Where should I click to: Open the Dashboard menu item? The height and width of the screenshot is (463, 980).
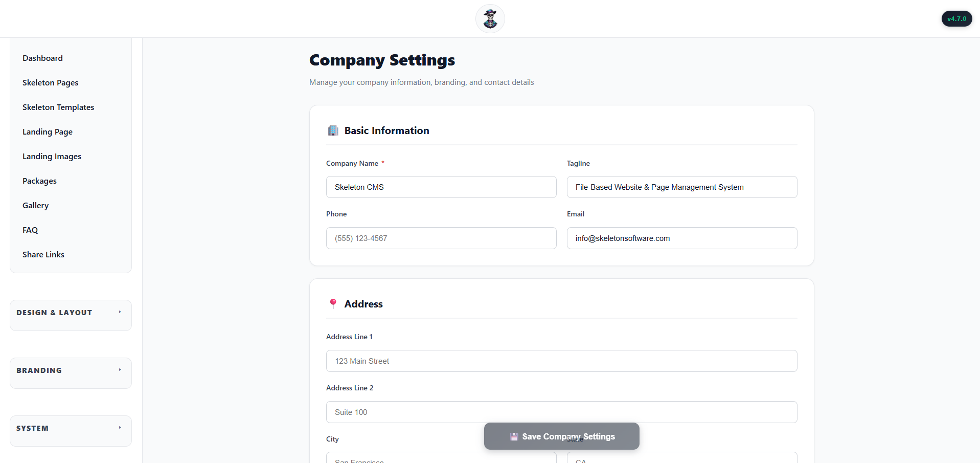42,58
